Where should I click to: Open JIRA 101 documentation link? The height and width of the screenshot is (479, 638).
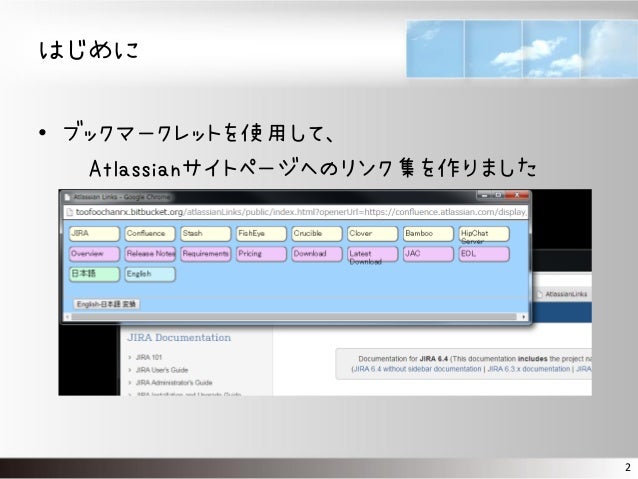coord(149,357)
